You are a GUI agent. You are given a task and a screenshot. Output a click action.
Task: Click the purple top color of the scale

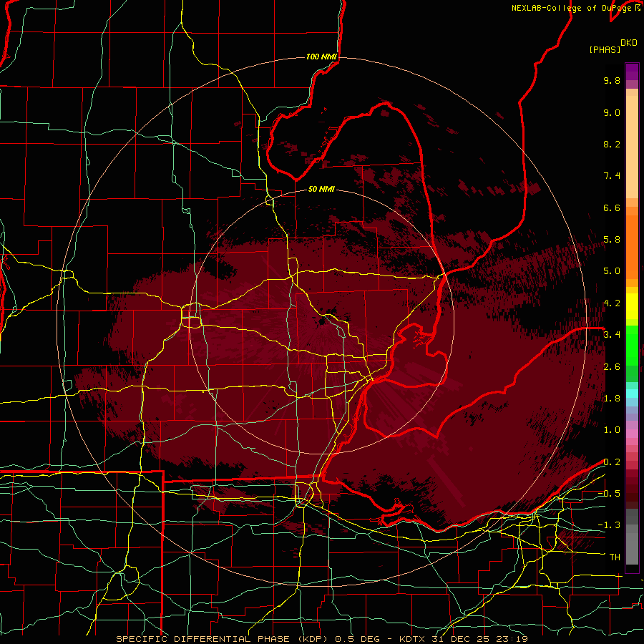coord(632,72)
